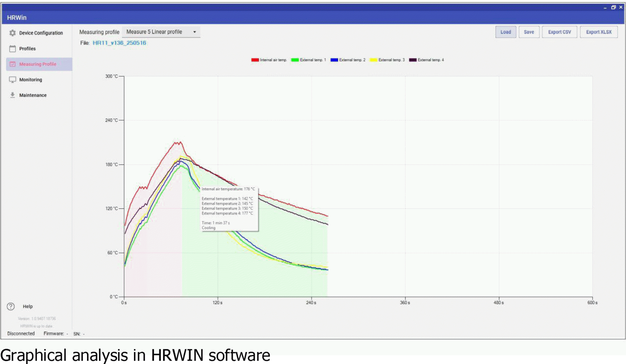Open the HR11_v136_250516 file link
Viewport: 626px width, 364px height.
click(119, 43)
